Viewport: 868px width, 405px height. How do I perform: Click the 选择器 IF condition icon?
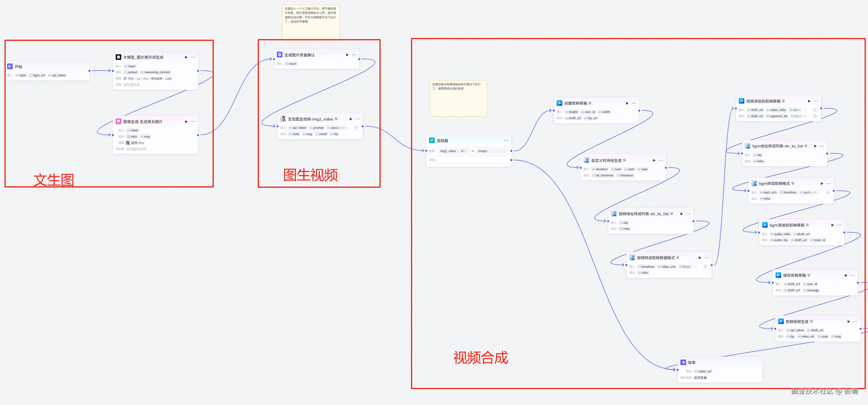[x=432, y=140]
